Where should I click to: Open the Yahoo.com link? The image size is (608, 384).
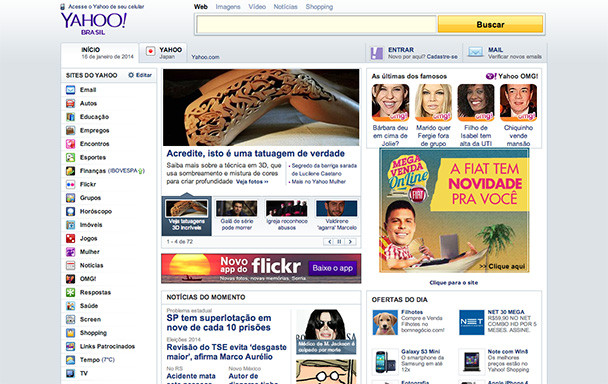(x=206, y=57)
